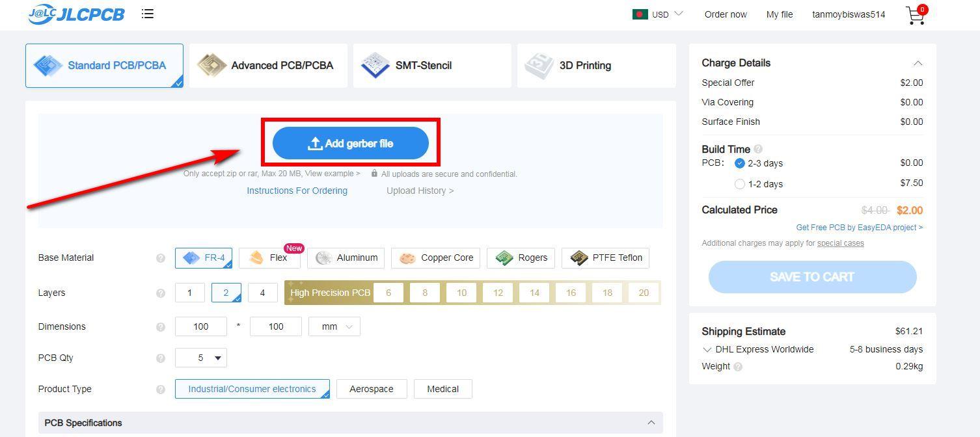Open the View example link
Image resolution: width=980 pixels, height=437 pixels.
click(x=333, y=174)
